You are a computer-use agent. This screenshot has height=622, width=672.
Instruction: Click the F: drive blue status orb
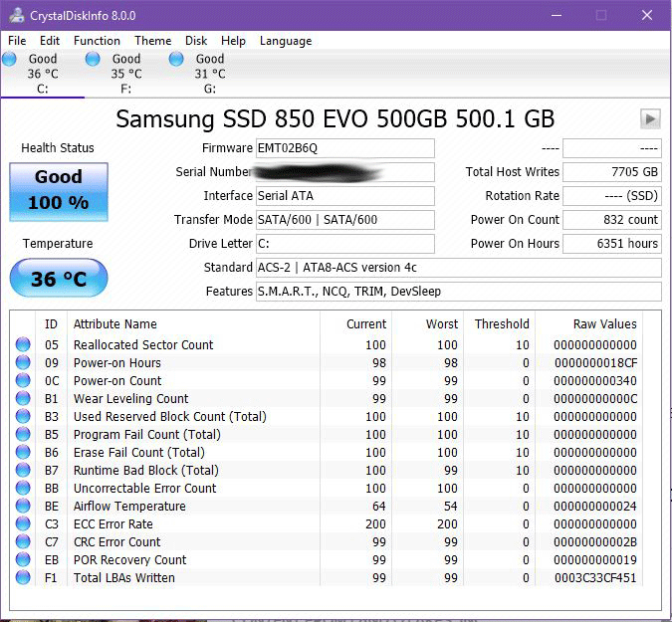pos(93,59)
